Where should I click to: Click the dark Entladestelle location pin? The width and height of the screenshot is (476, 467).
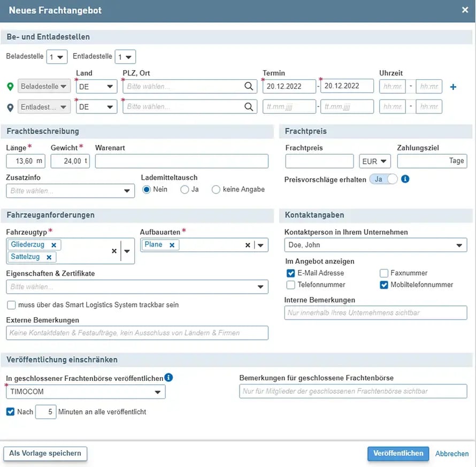[10, 108]
